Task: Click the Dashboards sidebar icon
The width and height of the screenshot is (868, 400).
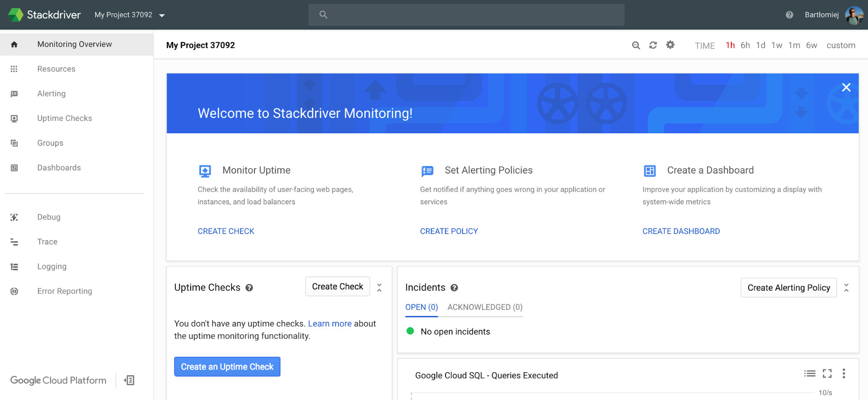Action: click(14, 168)
